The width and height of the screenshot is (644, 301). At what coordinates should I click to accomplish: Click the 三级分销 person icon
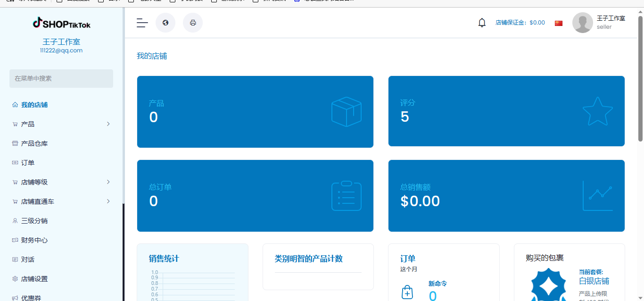coord(15,221)
